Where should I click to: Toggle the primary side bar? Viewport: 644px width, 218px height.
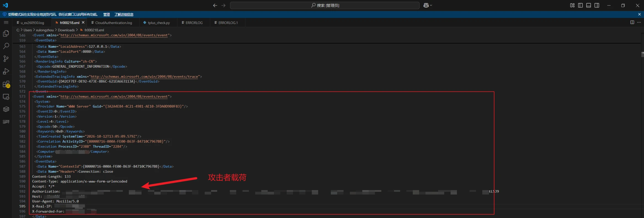580,5
